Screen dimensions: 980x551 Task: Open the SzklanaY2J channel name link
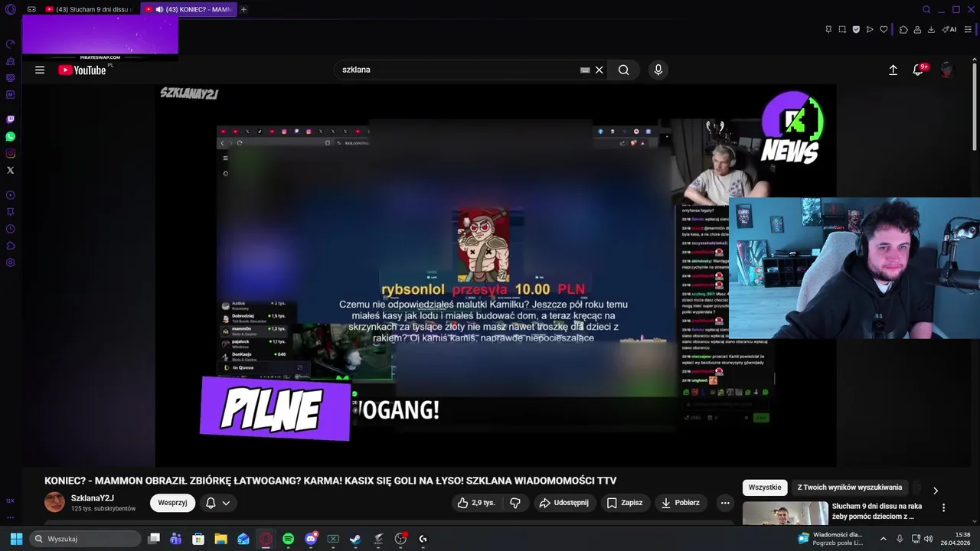point(93,498)
